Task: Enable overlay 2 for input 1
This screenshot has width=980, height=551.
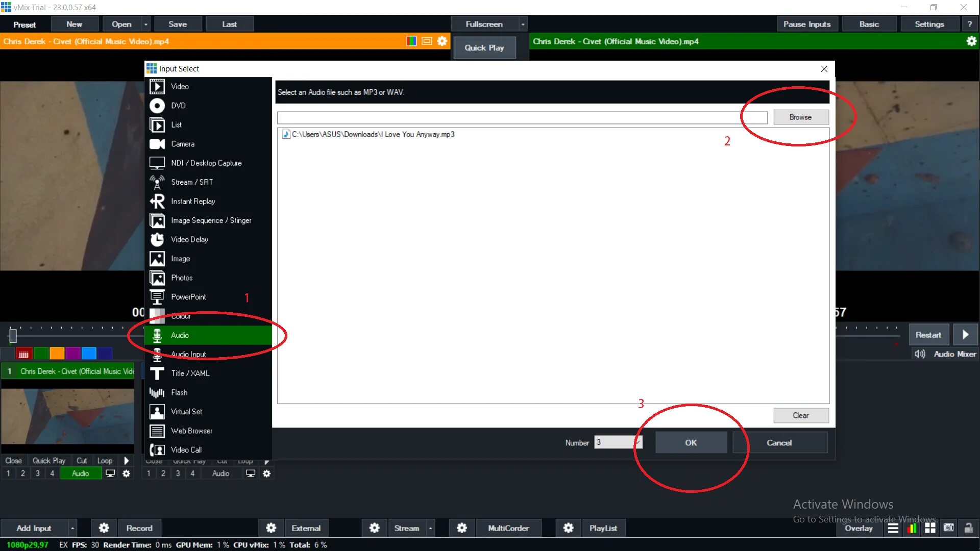Action: (x=22, y=473)
